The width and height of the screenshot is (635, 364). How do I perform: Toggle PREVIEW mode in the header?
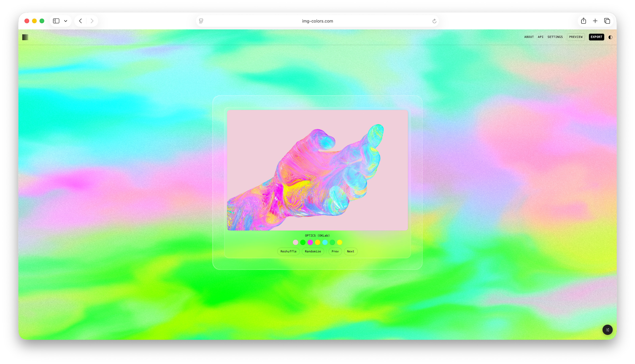576,37
